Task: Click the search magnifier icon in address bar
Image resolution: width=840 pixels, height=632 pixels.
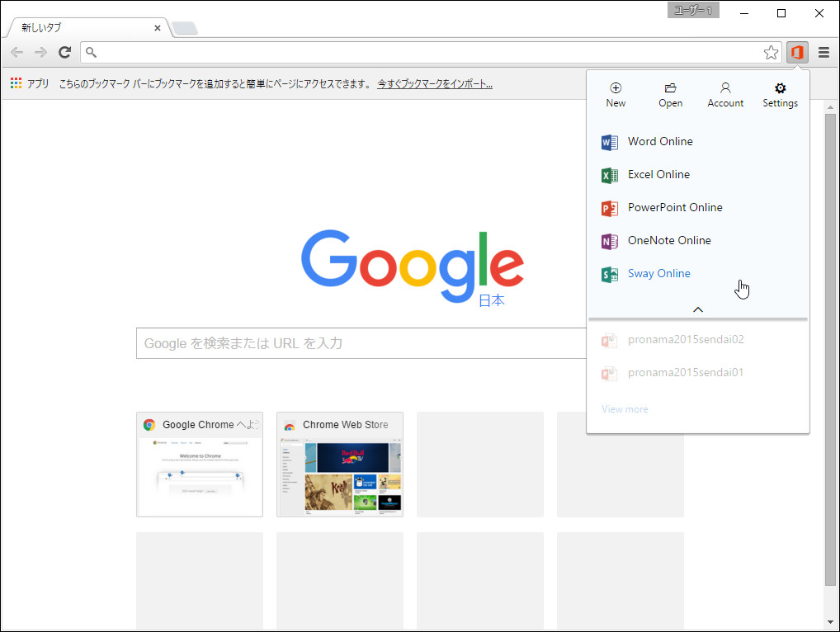Action: 91,52
